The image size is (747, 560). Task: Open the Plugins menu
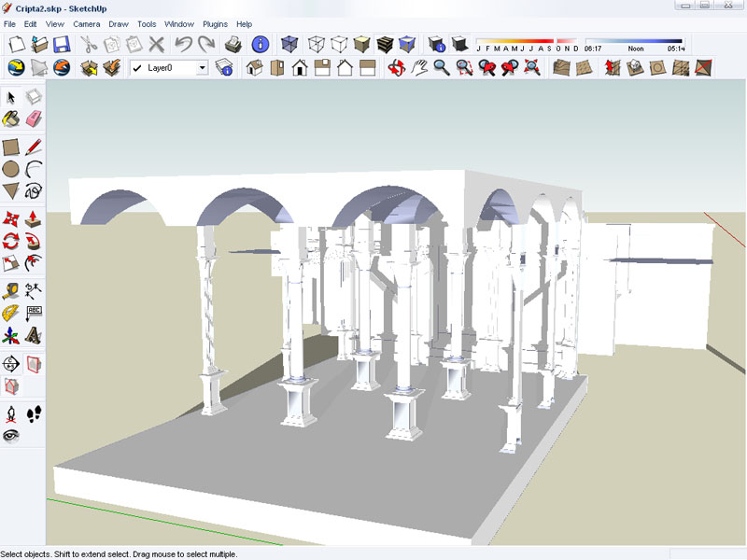(215, 23)
